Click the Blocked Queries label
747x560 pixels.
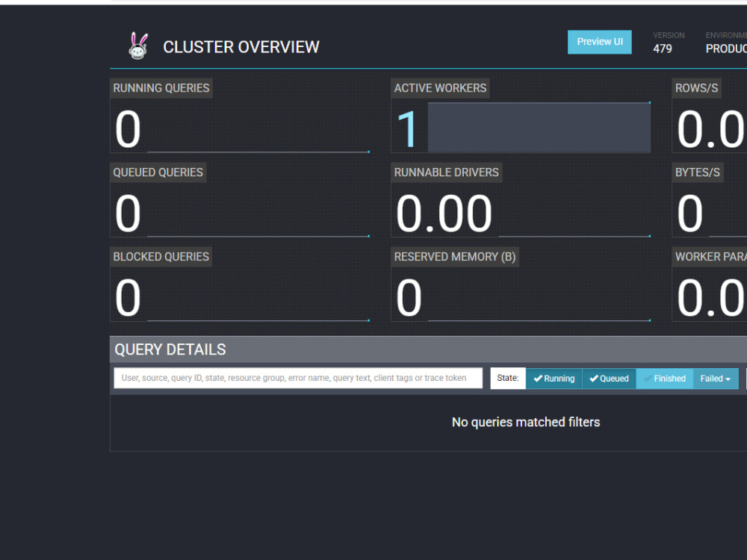point(161,257)
